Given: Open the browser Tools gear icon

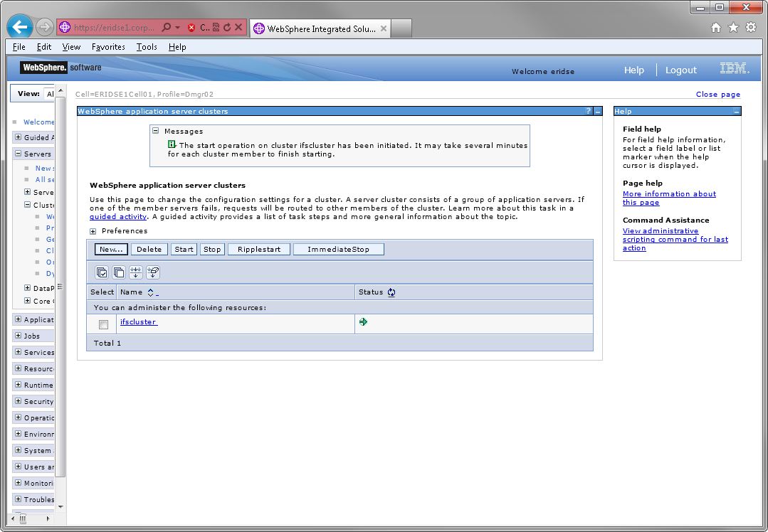Looking at the screenshot, I should point(751,28).
